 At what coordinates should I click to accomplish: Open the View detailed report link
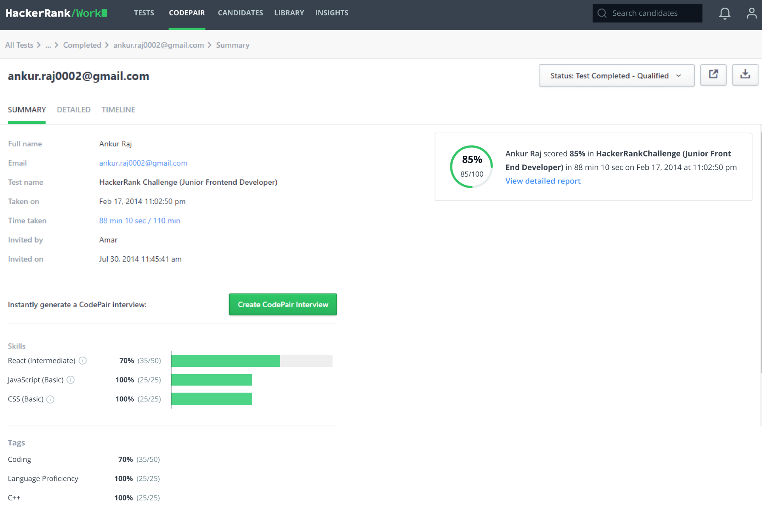click(543, 181)
